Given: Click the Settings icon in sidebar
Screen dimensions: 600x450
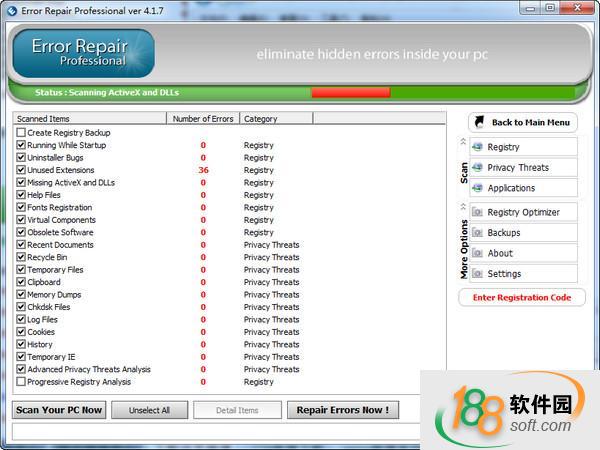Looking at the screenshot, I should (x=477, y=274).
